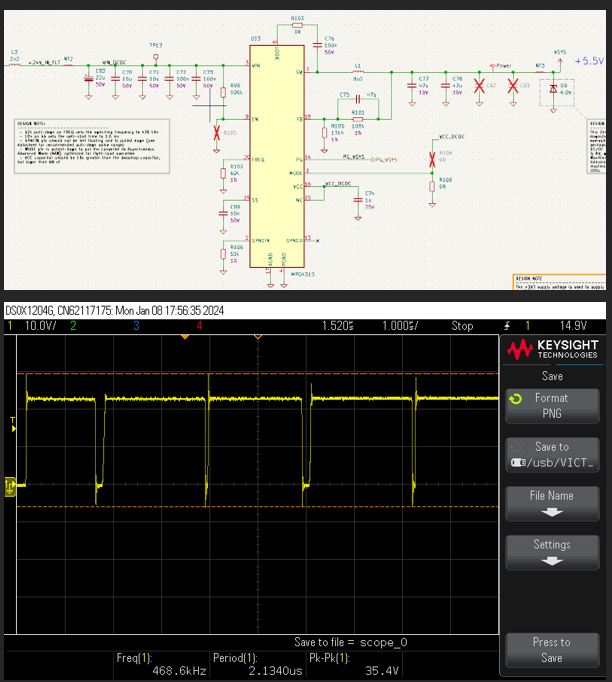612x682 pixels.
Task: Click the Design Note text box
Action: pos(92,147)
